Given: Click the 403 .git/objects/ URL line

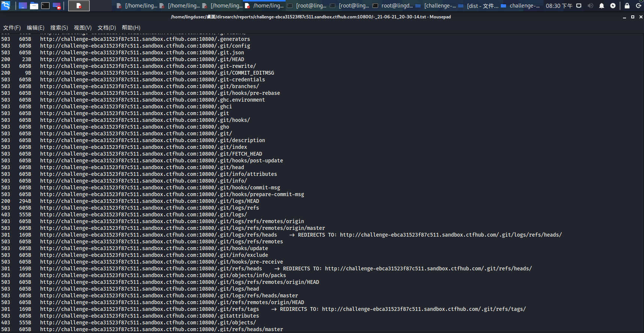Looking at the screenshot, I should tap(148, 322).
